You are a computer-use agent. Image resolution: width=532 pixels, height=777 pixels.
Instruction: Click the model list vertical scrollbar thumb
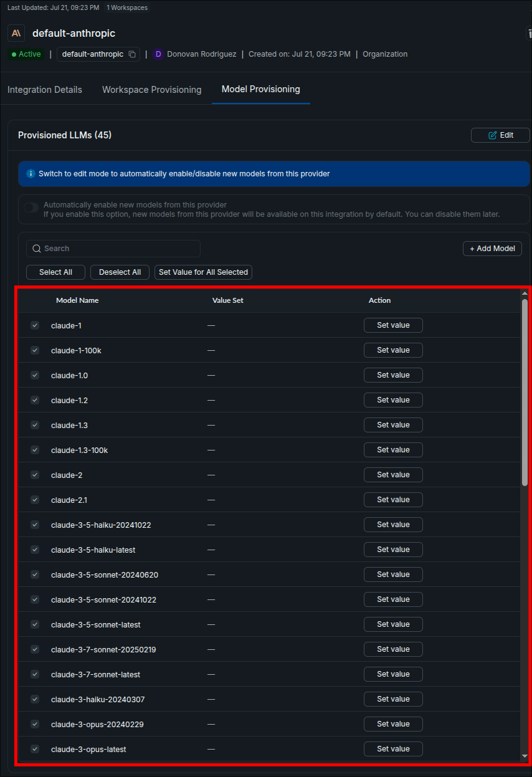(525, 393)
